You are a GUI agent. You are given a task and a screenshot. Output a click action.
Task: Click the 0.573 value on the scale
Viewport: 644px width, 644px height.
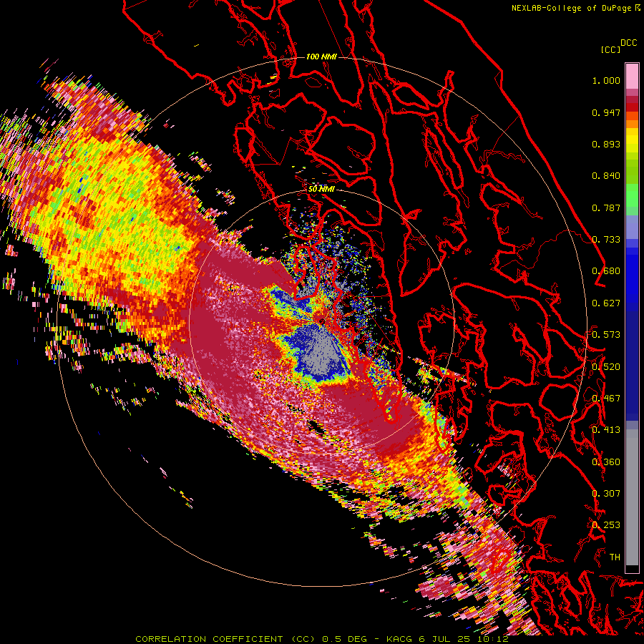[x=606, y=335]
